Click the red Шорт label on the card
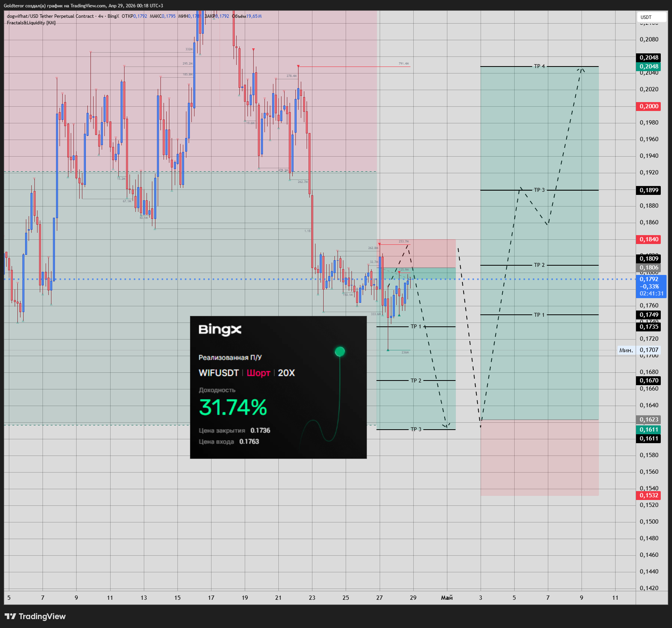Viewport: 672px width, 628px height. pos(258,373)
